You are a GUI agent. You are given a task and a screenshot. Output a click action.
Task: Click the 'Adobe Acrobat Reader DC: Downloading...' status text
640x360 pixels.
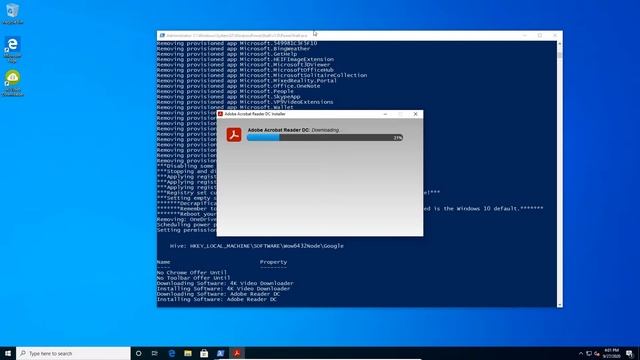(294, 130)
